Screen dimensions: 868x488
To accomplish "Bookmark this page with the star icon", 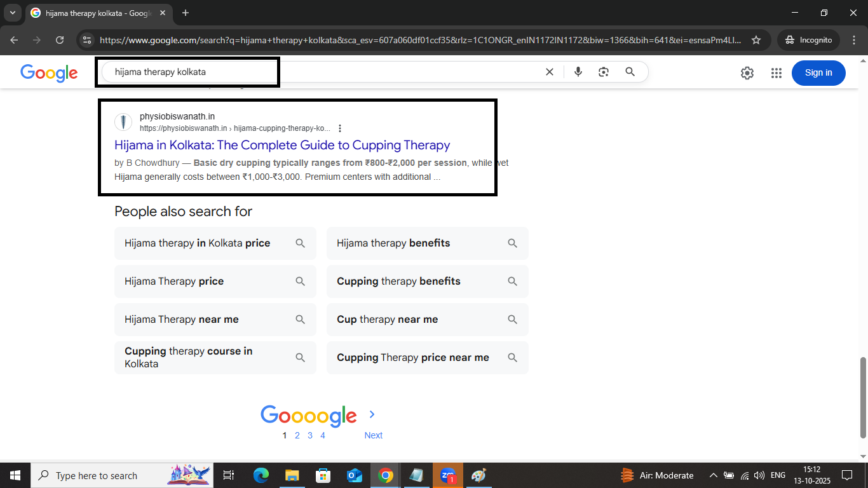I will click(756, 39).
